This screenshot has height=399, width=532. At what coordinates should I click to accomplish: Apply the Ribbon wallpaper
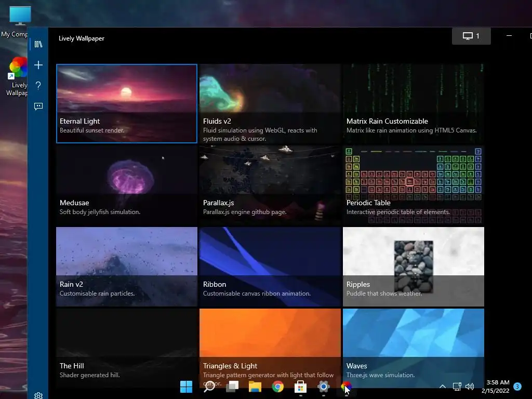pyautogui.click(x=270, y=267)
